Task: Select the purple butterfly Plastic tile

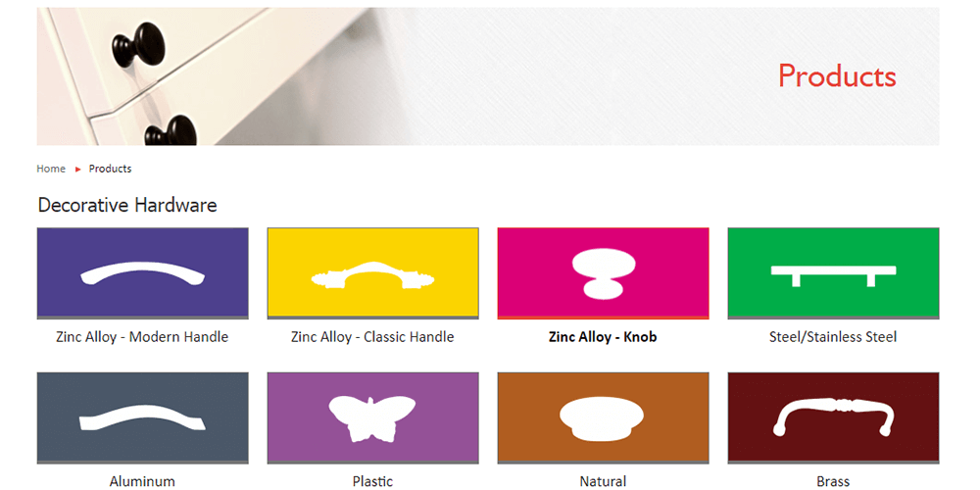Action: coord(372,418)
